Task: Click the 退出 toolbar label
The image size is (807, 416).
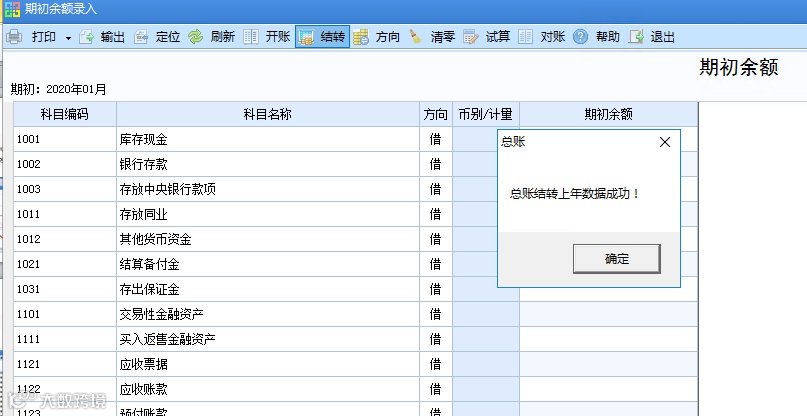Action: (662, 37)
